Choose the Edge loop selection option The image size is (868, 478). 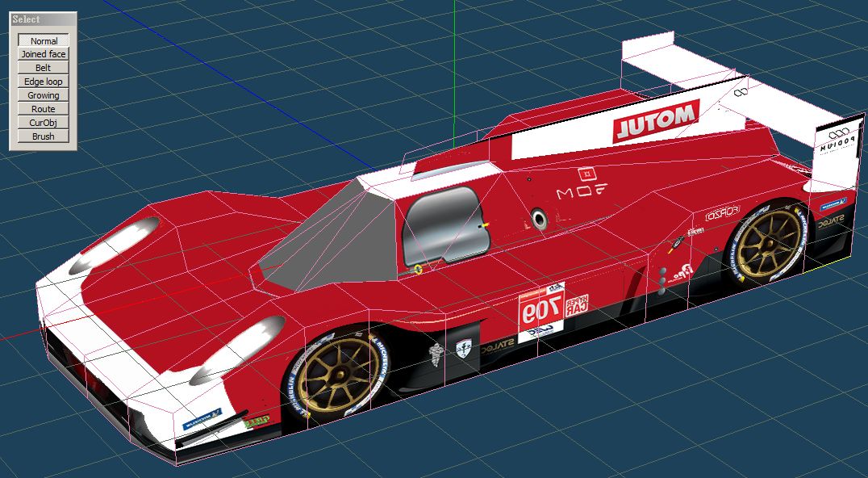[44, 82]
